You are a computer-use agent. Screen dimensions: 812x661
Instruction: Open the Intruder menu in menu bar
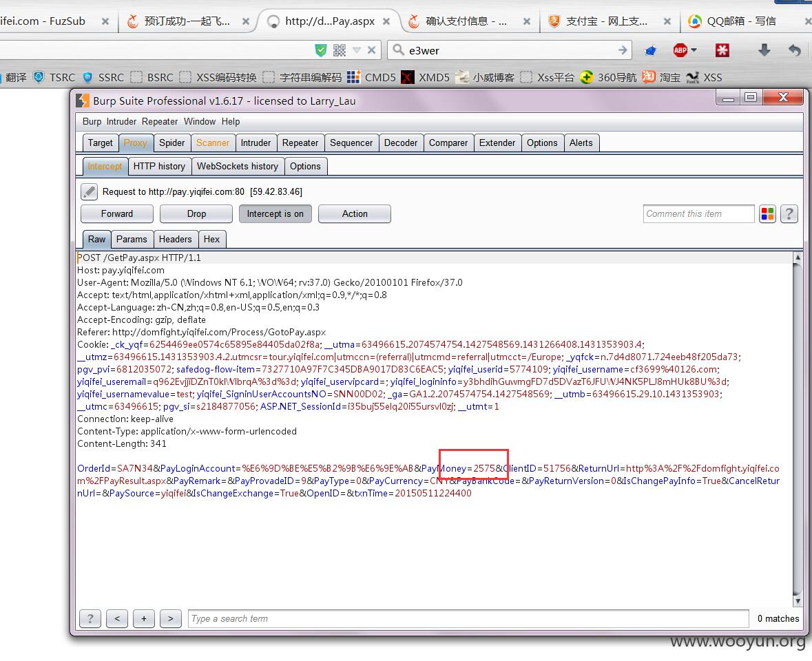(121, 122)
